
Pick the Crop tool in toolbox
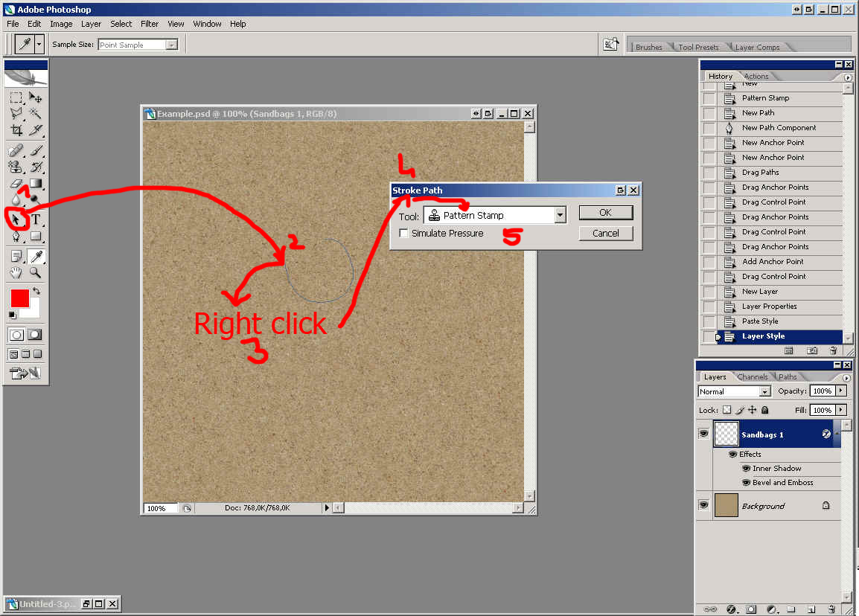(16, 131)
